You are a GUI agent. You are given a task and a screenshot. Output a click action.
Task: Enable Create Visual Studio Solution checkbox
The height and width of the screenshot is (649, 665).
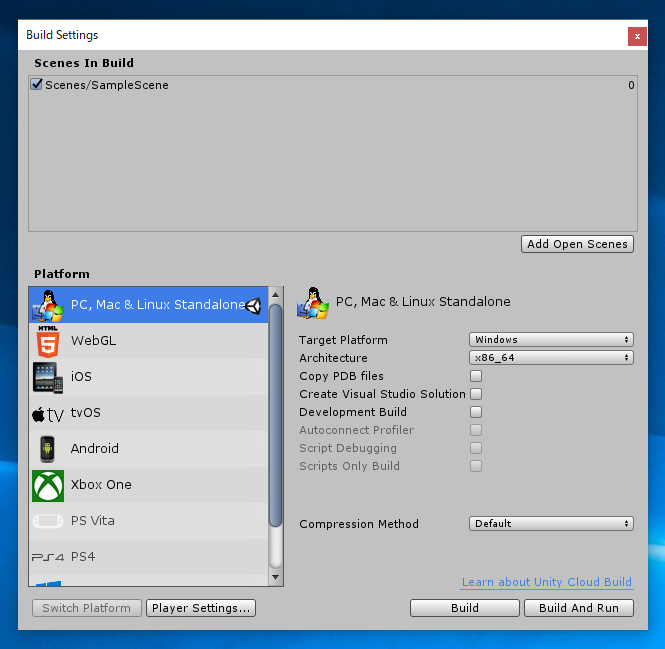(476, 394)
